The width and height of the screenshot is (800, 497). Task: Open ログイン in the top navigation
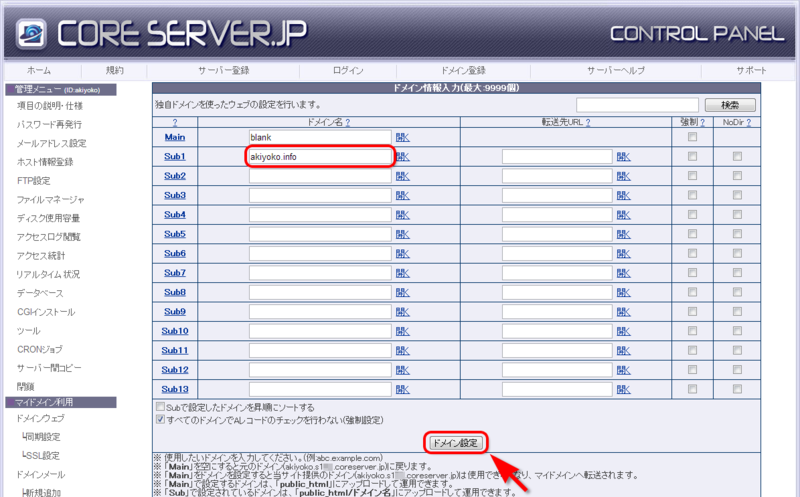point(348,70)
